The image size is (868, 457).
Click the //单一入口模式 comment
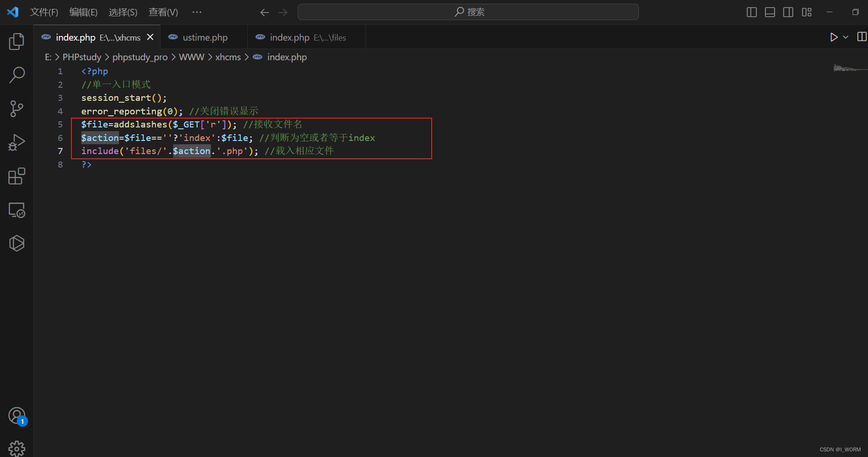[x=116, y=84]
